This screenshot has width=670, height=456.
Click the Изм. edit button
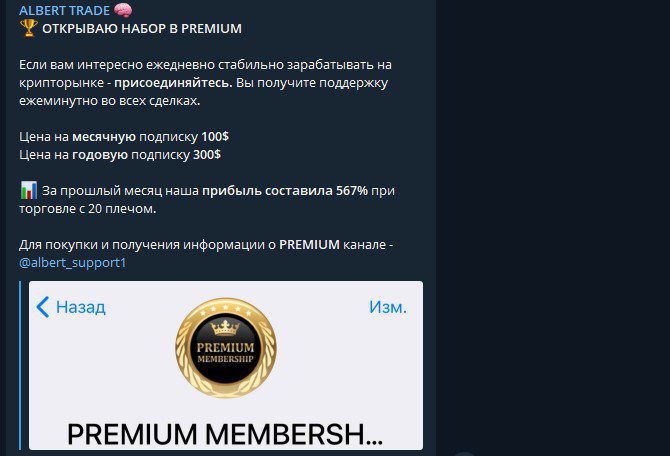pos(388,307)
